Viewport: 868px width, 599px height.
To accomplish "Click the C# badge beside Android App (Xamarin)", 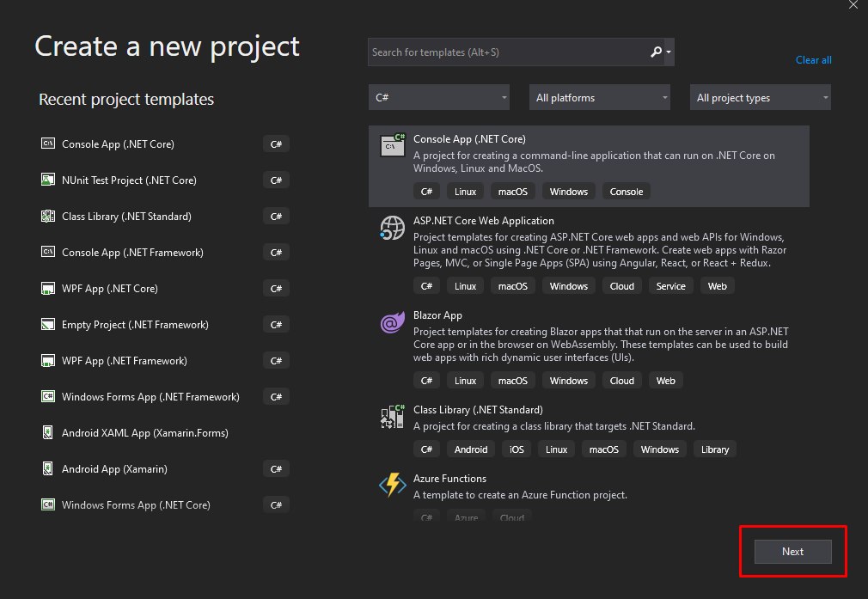I will pyautogui.click(x=276, y=469).
